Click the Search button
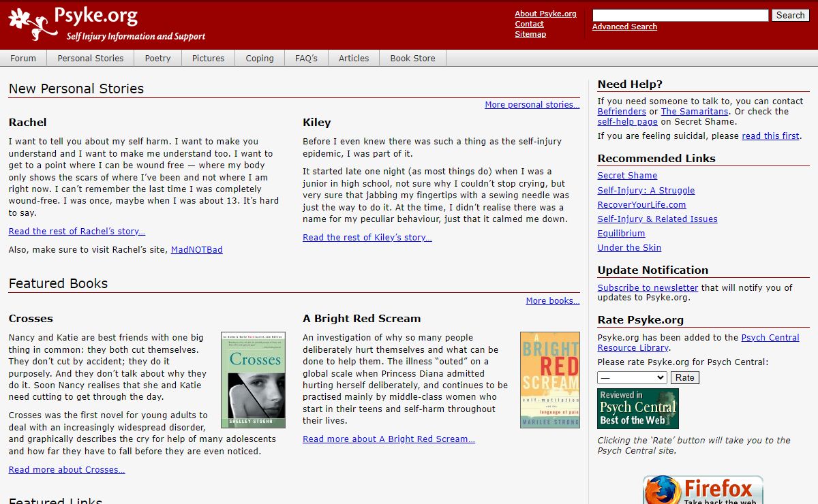The width and height of the screenshot is (818, 504). pyautogui.click(x=790, y=15)
